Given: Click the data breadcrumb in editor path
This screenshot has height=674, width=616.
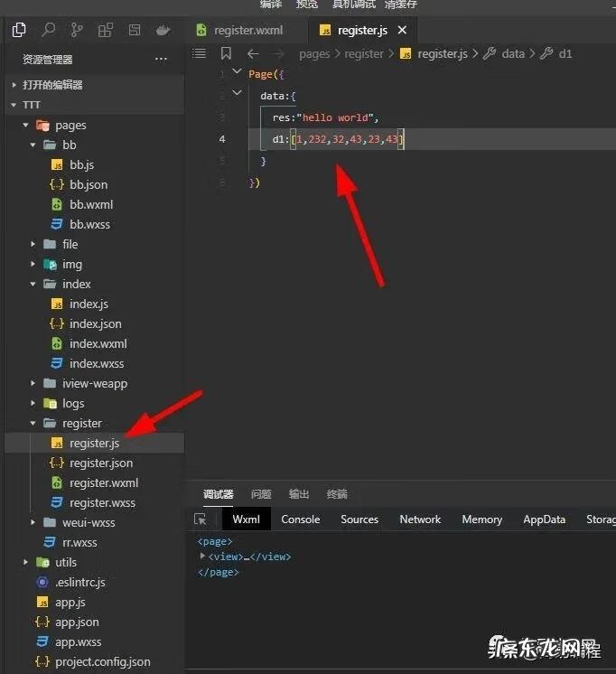Looking at the screenshot, I should click(x=512, y=53).
